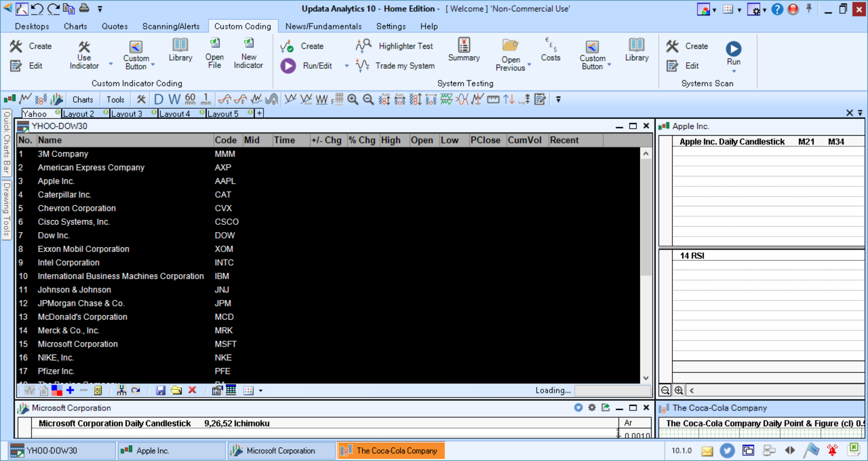The width and height of the screenshot is (868, 461).
Task: Open the panel options arrow above Apple chart
Action: click(x=860, y=113)
